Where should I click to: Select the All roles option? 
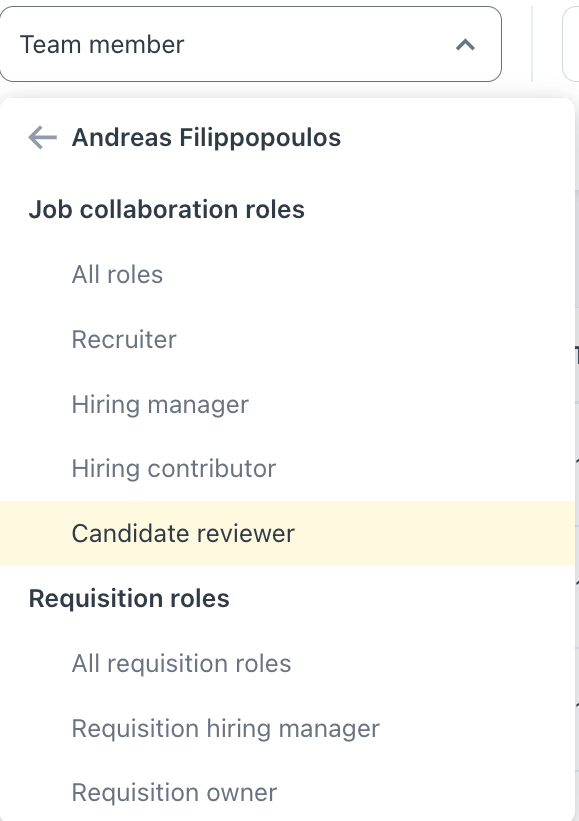[x=117, y=274]
